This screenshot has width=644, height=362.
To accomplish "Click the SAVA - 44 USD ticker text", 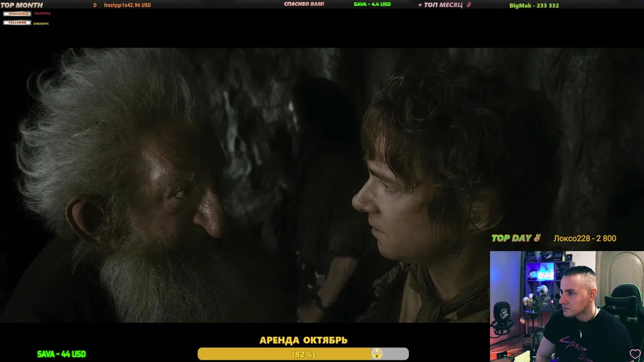I will (x=61, y=354).
